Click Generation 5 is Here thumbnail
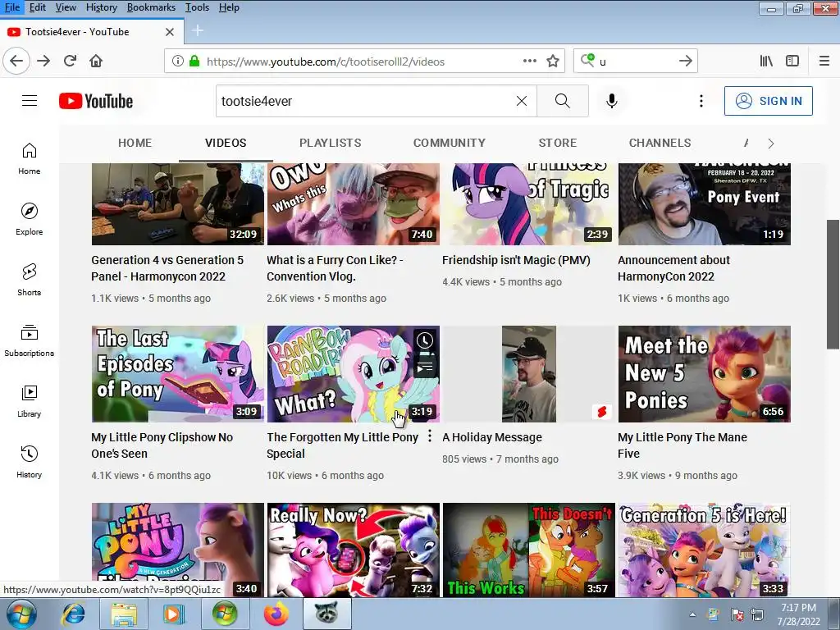Screen dimensions: 840x630 pos(704,550)
